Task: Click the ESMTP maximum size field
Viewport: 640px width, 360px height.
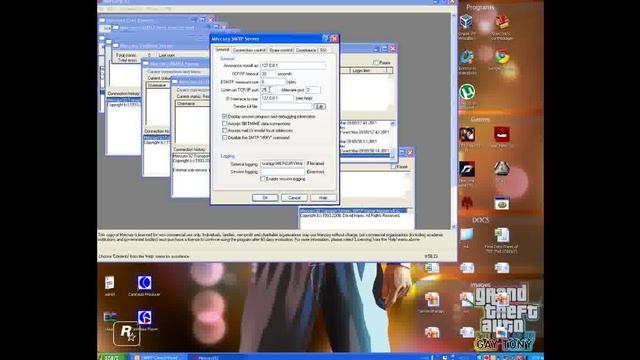Action: tap(273, 82)
